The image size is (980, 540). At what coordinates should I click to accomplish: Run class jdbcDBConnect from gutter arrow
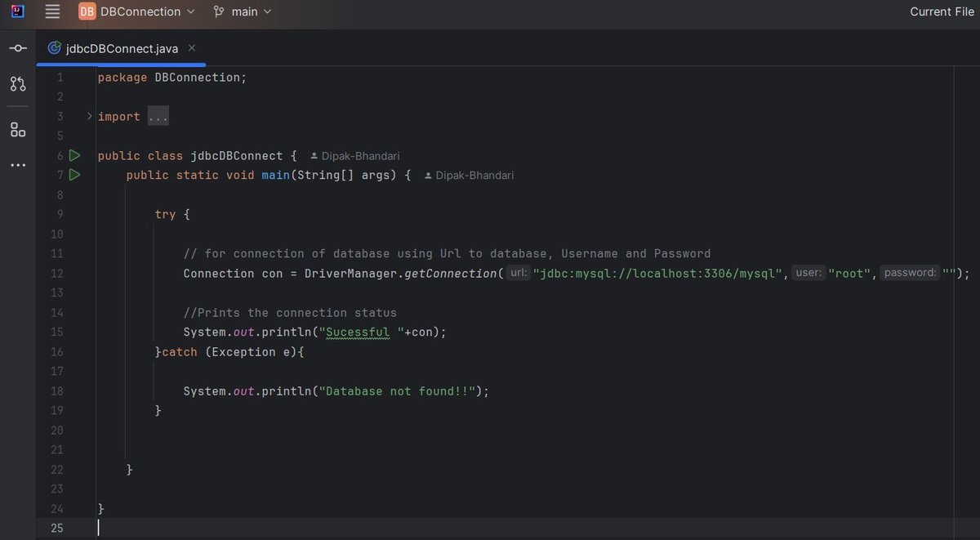[74, 155]
